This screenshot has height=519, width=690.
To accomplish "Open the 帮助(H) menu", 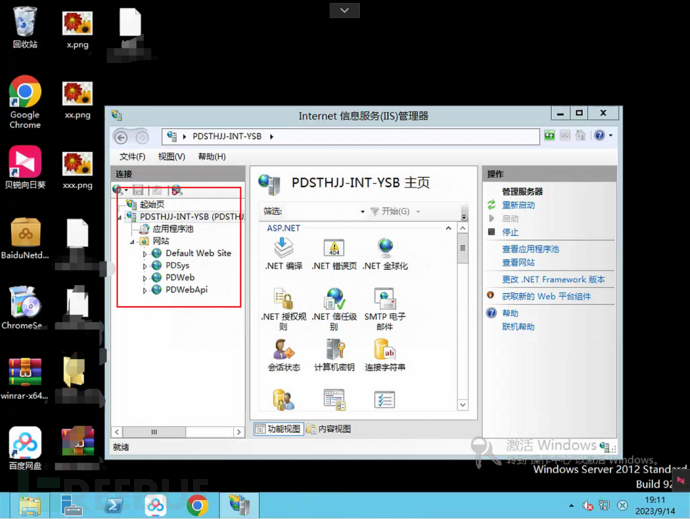I will coord(212,157).
